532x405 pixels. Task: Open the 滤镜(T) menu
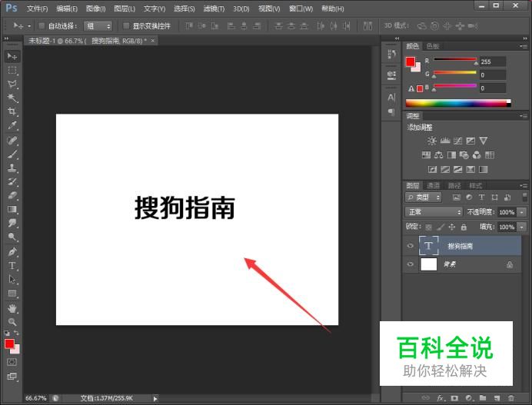pyautogui.click(x=214, y=8)
